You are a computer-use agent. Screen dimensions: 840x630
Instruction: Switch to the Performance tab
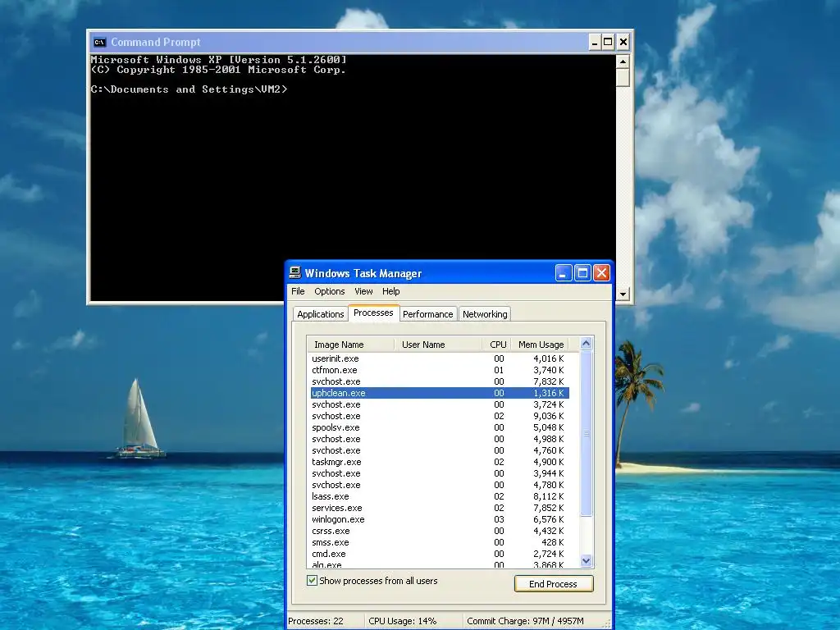point(427,314)
